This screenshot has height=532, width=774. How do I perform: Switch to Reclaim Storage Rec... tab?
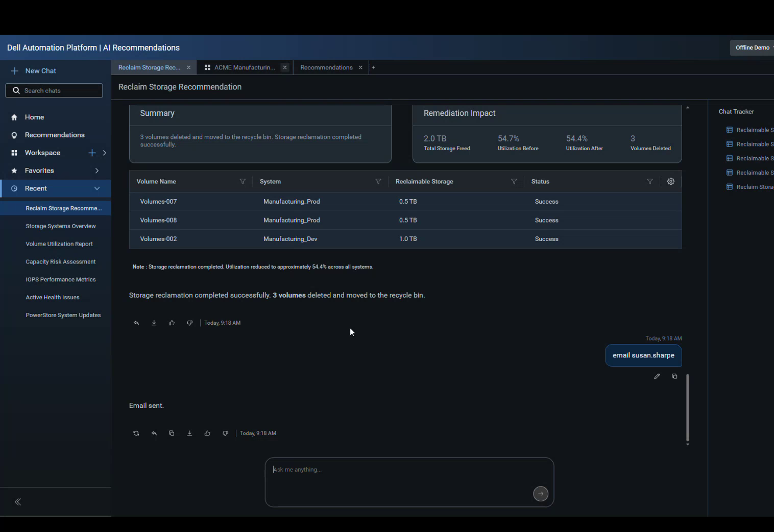pyautogui.click(x=149, y=67)
